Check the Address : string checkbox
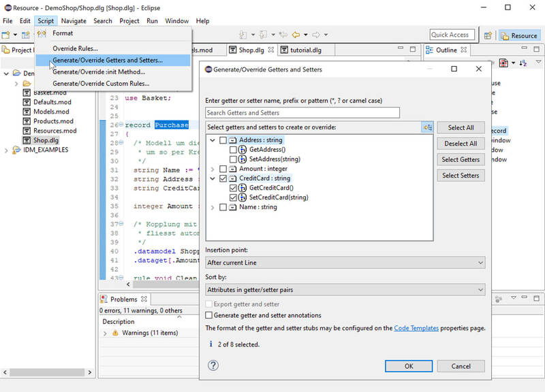 click(x=223, y=140)
